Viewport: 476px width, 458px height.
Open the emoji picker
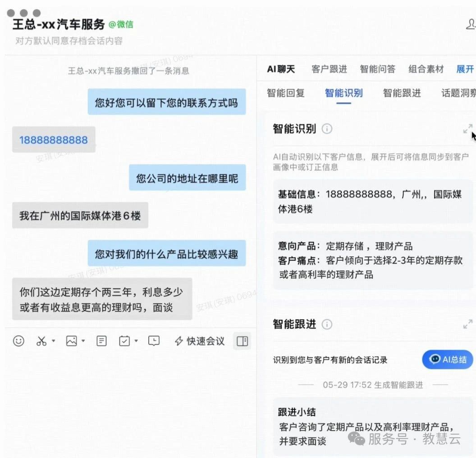(x=18, y=341)
